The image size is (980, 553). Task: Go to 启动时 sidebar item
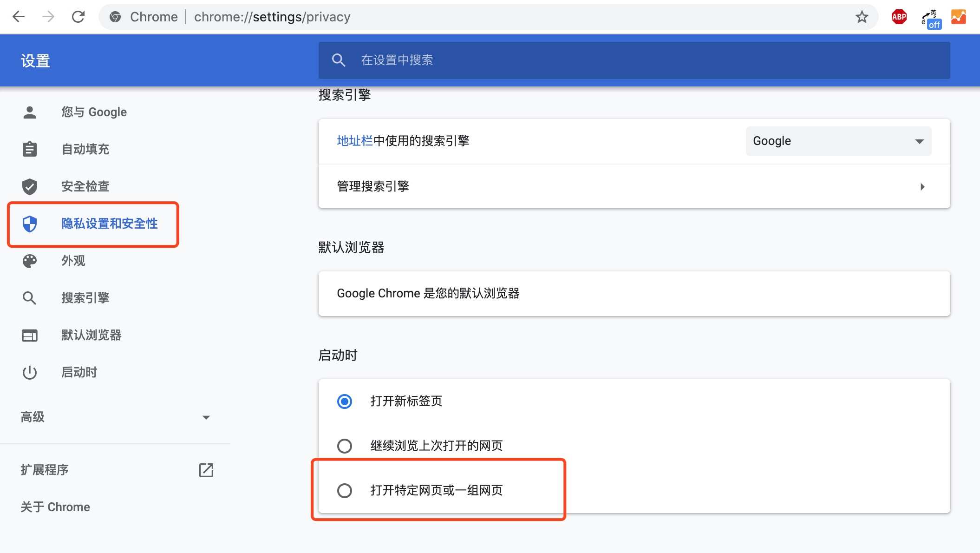click(79, 372)
